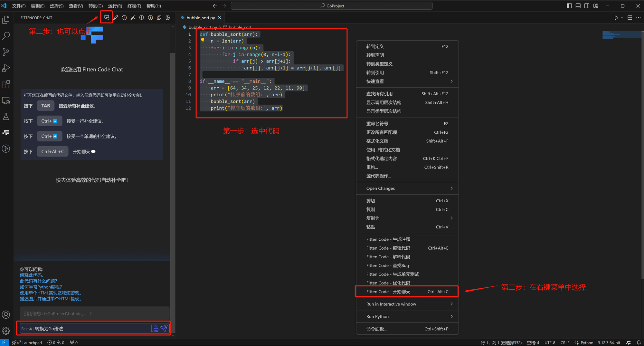
Task: Expand the Open Changes submenu
Action: 407,188
